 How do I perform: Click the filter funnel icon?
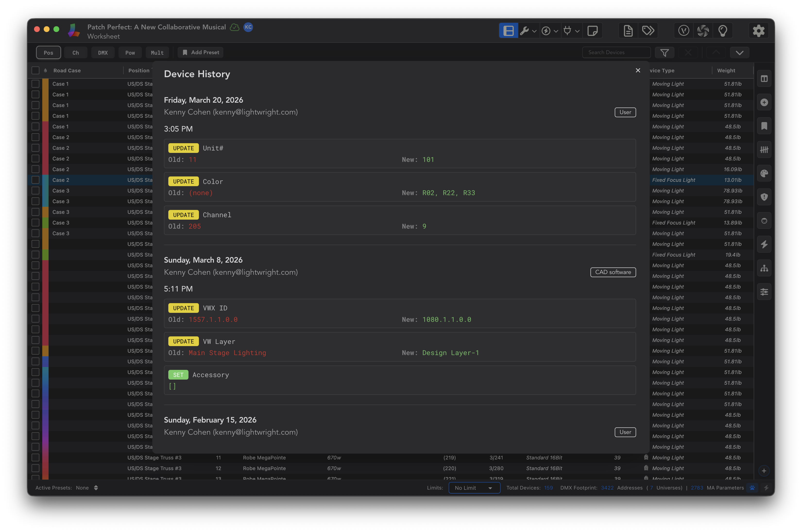pyautogui.click(x=665, y=53)
